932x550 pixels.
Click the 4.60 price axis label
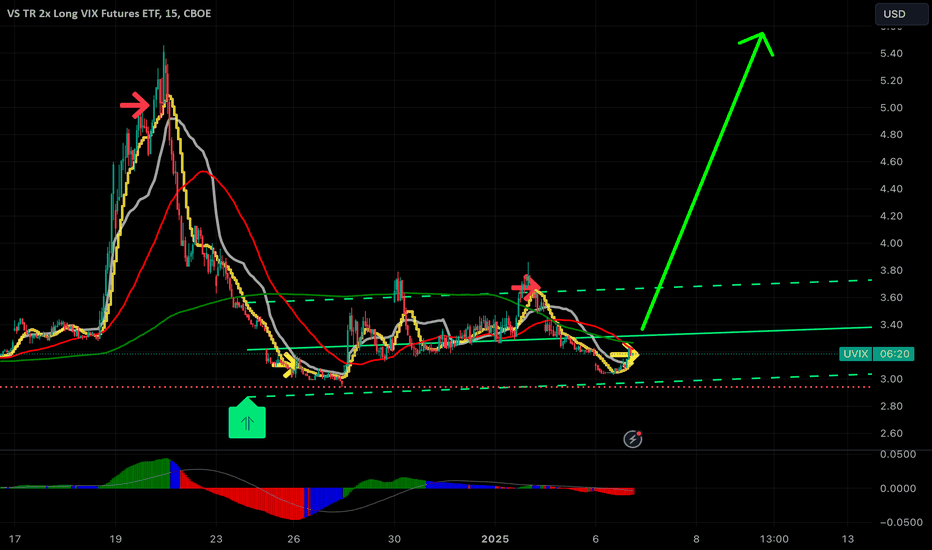(x=891, y=162)
